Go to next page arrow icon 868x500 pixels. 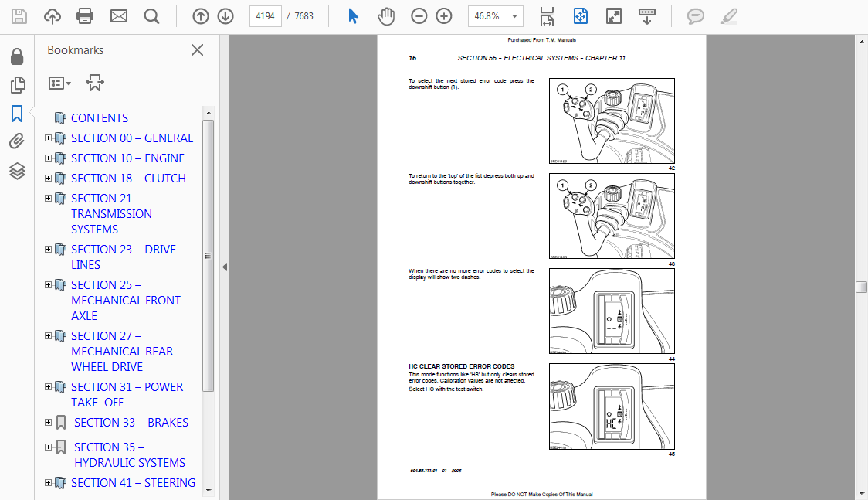[x=225, y=16]
